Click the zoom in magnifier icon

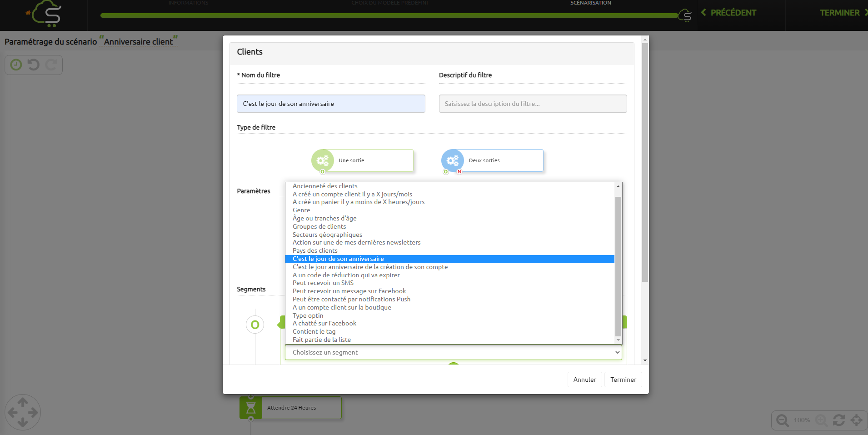click(x=821, y=420)
